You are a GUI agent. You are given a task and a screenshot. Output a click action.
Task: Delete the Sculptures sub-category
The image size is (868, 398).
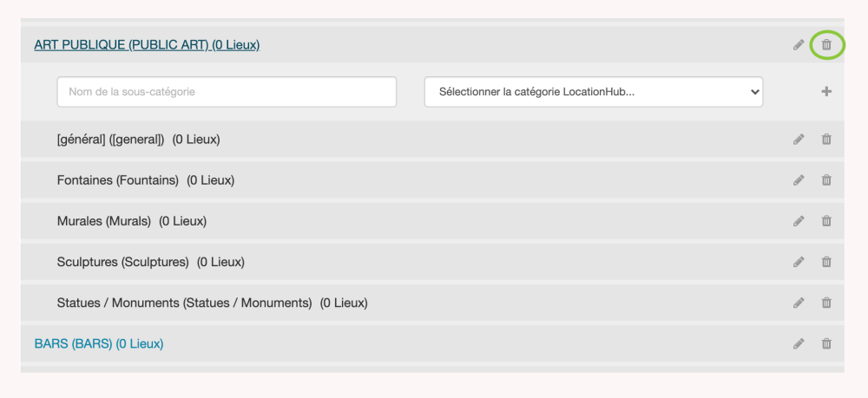tap(826, 262)
